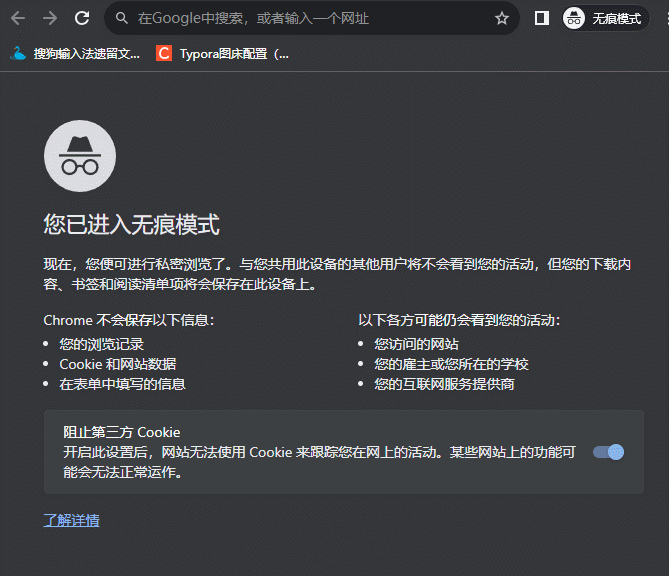Bookmark this page with the star icon
This screenshot has width=669, height=576.
tap(502, 18)
